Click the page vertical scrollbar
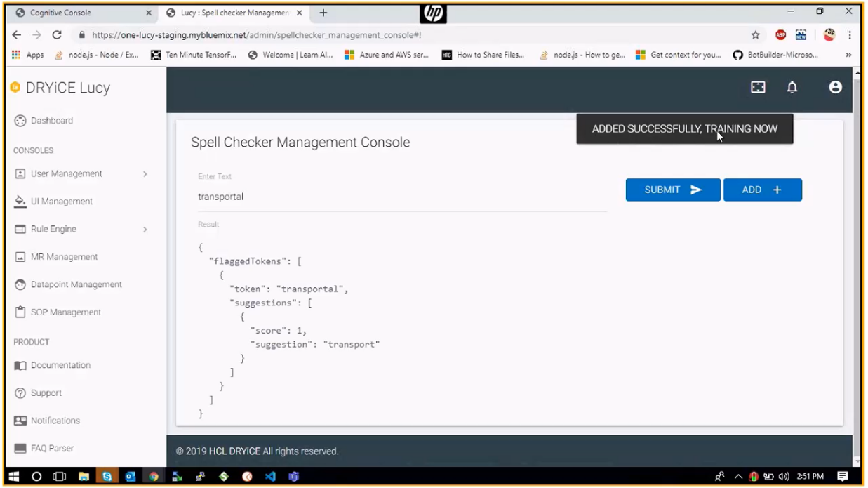This screenshot has width=868, height=488. coord(857,267)
